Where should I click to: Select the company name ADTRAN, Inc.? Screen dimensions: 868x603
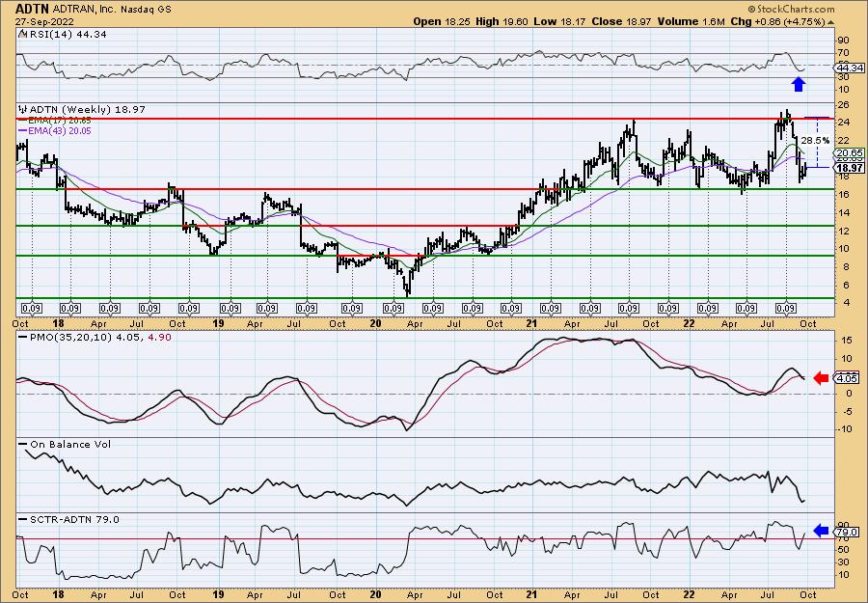[86, 10]
